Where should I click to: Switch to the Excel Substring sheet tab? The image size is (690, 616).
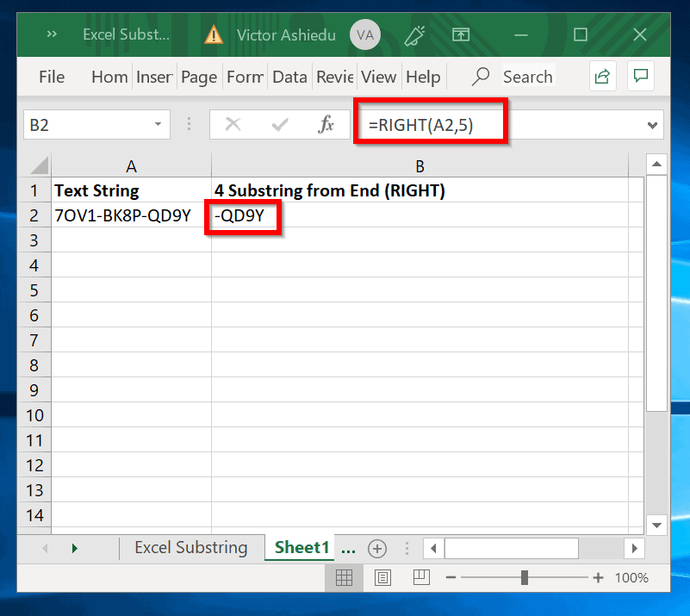(x=191, y=548)
